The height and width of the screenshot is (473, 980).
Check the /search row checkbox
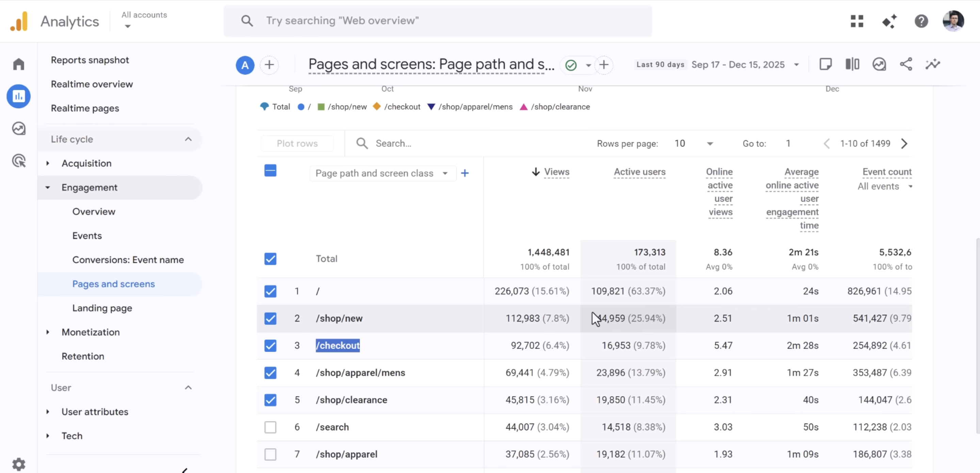pyautogui.click(x=270, y=427)
